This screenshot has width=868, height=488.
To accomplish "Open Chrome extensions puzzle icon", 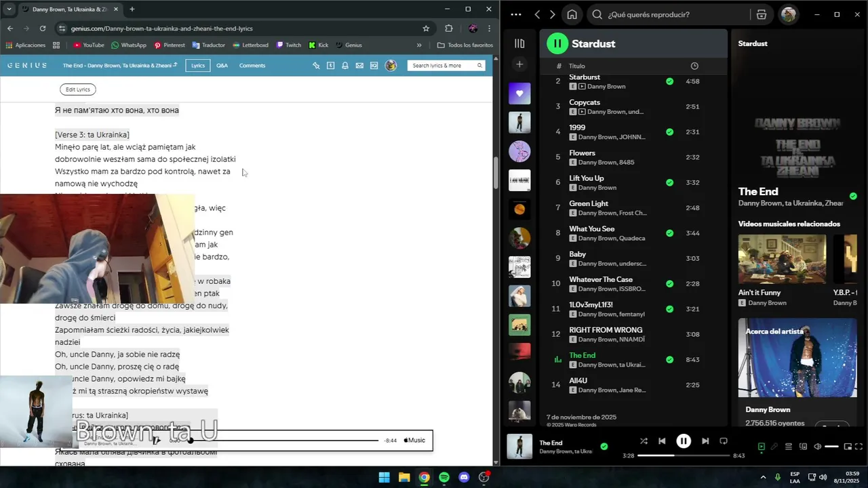I will click(449, 28).
